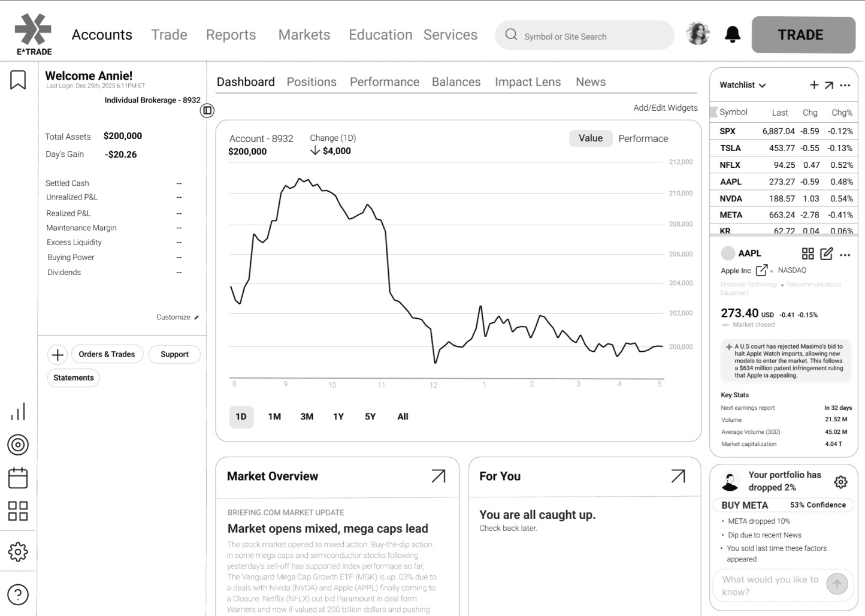Expand Market Overview with arrow icon

tap(438, 476)
